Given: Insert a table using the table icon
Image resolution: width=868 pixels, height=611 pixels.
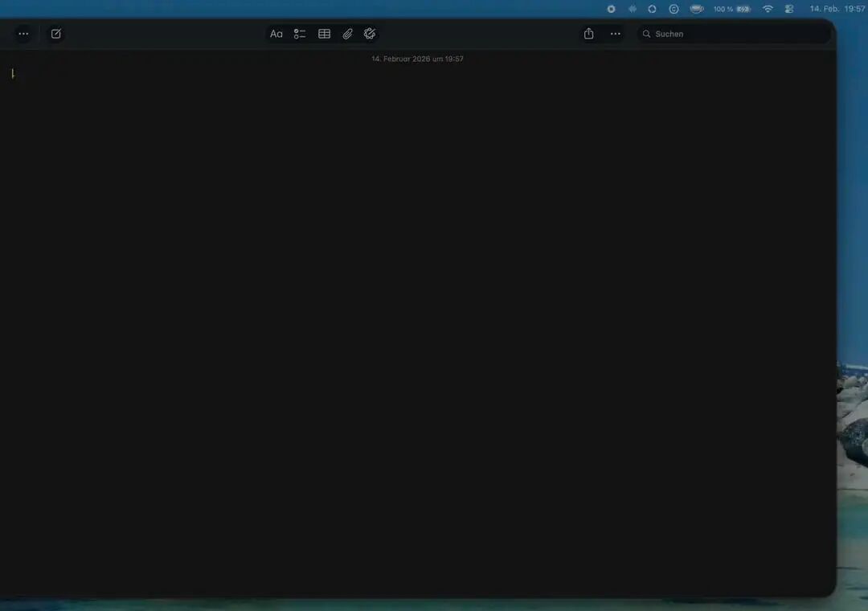Looking at the screenshot, I should [x=324, y=34].
